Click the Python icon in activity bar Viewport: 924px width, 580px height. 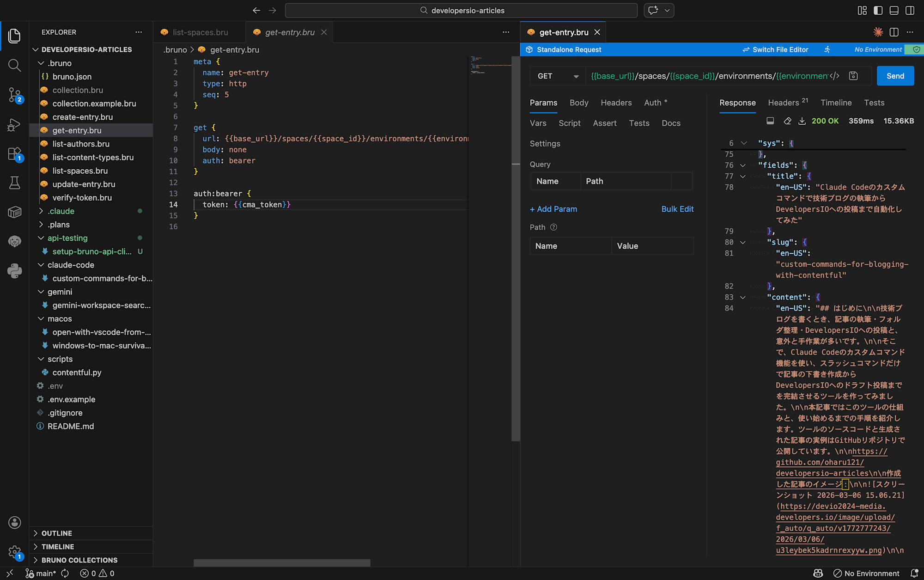[x=14, y=271]
